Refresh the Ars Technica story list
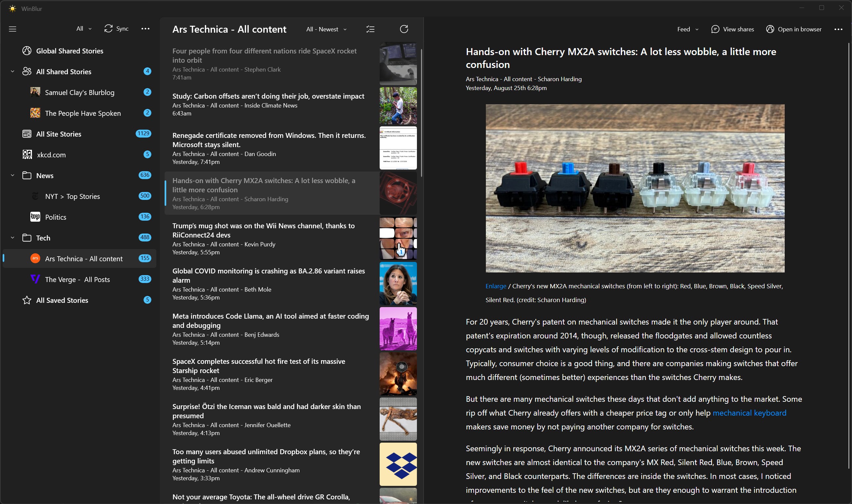 (x=404, y=29)
